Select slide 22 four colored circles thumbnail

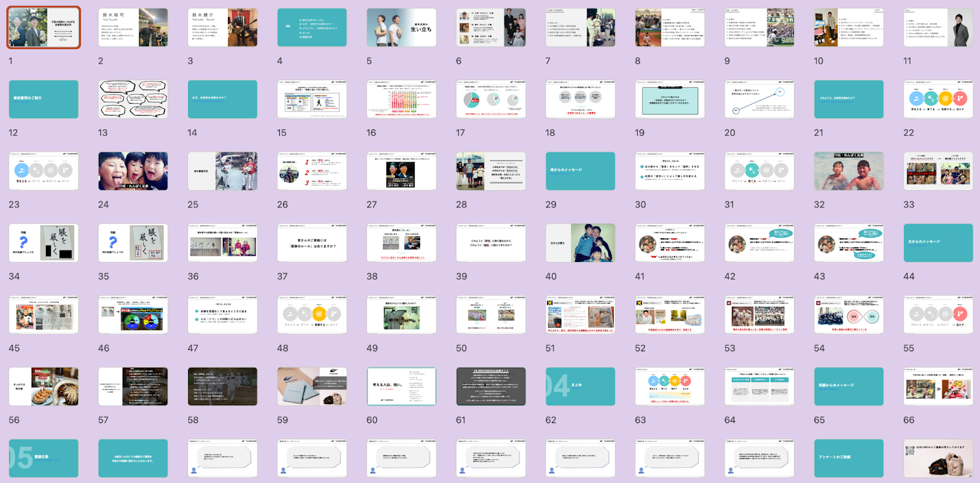pos(938,99)
